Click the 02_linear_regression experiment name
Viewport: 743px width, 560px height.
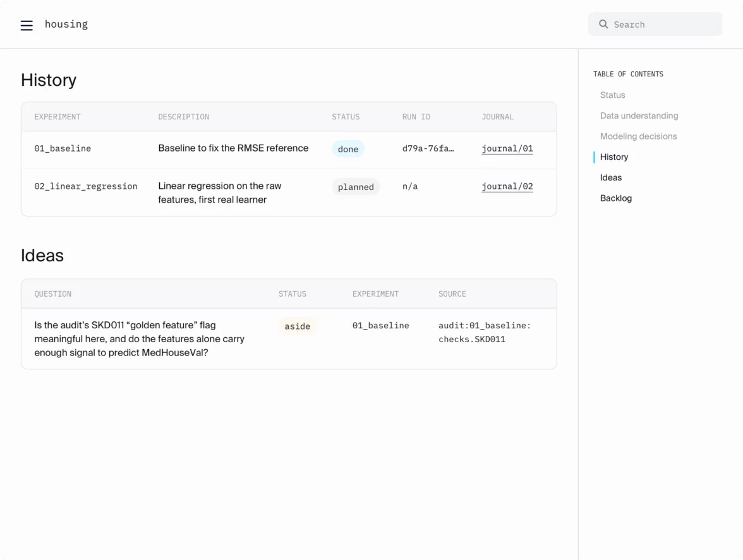[x=86, y=186]
